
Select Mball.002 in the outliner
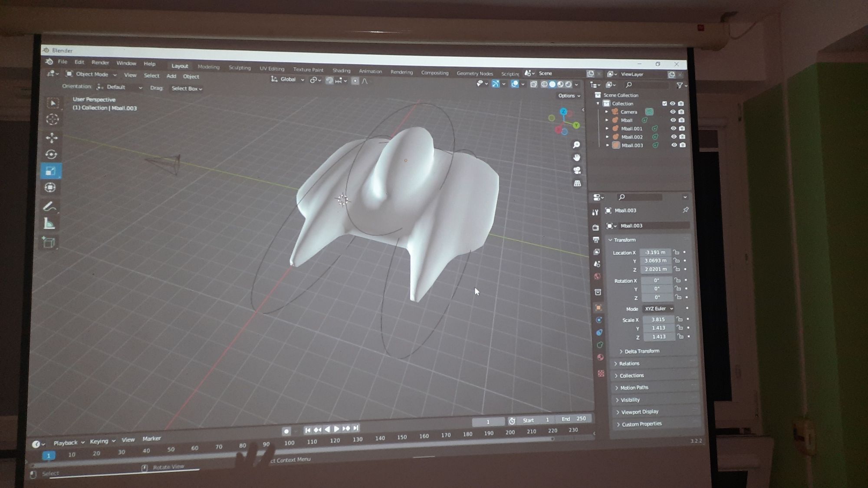coord(631,137)
